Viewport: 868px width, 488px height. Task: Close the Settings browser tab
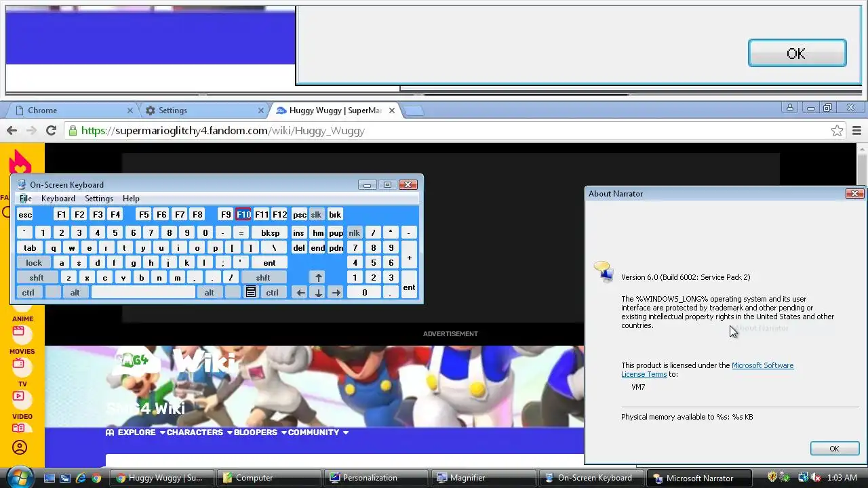tap(261, 110)
